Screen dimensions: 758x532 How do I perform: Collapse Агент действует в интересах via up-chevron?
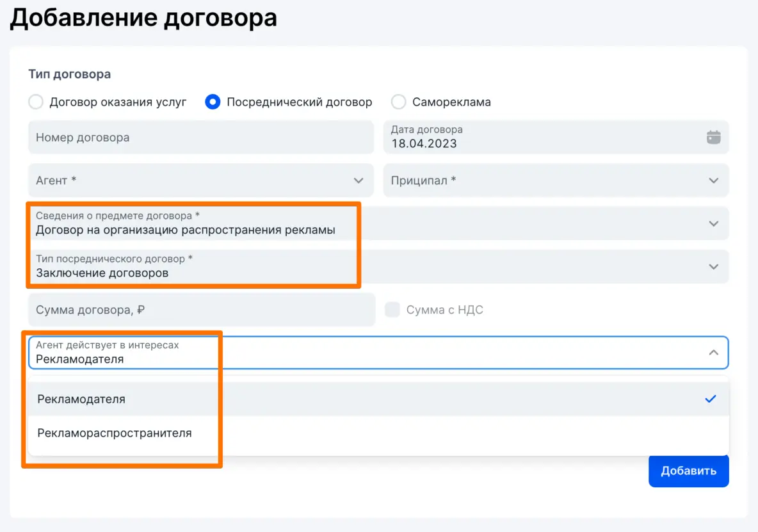pyautogui.click(x=713, y=352)
